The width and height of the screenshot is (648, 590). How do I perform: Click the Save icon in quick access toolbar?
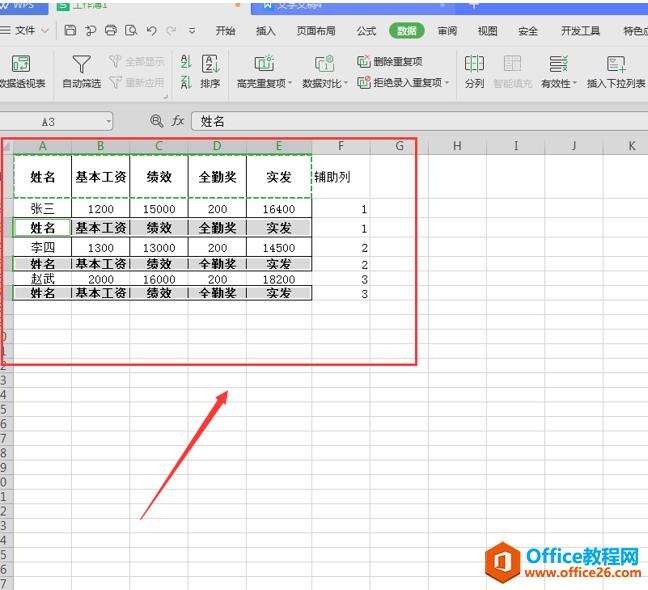point(70,30)
